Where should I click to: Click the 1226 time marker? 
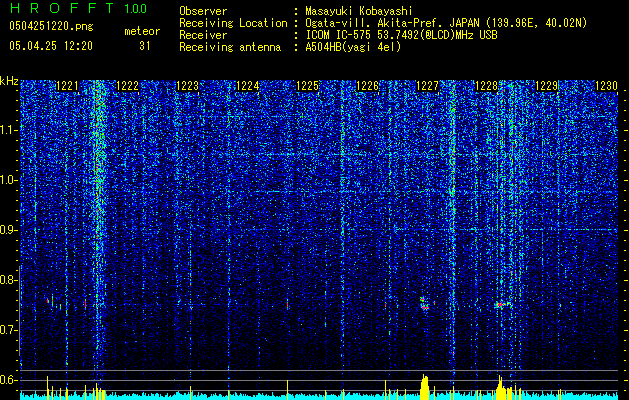[367, 86]
